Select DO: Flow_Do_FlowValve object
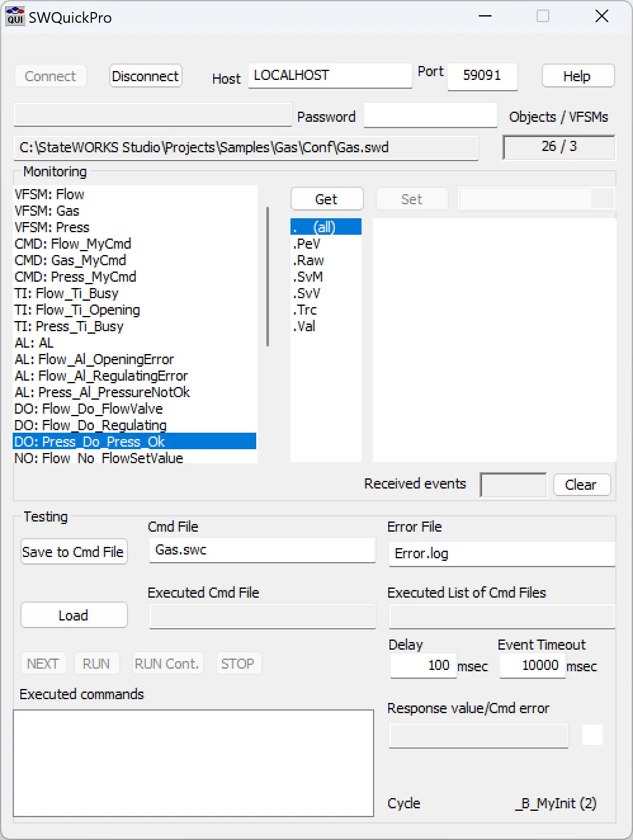 coord(88,409)
